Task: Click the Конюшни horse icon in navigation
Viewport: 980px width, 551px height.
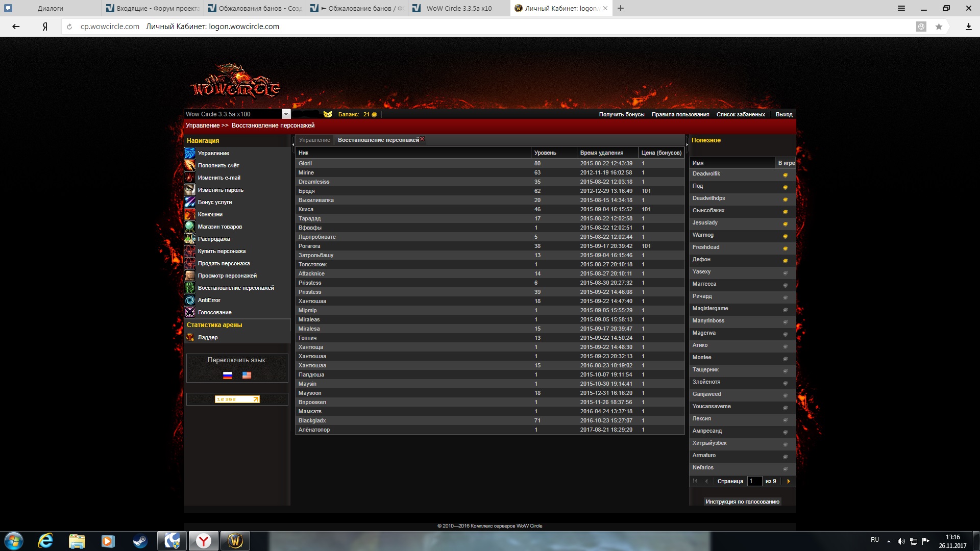Action: 189,214
